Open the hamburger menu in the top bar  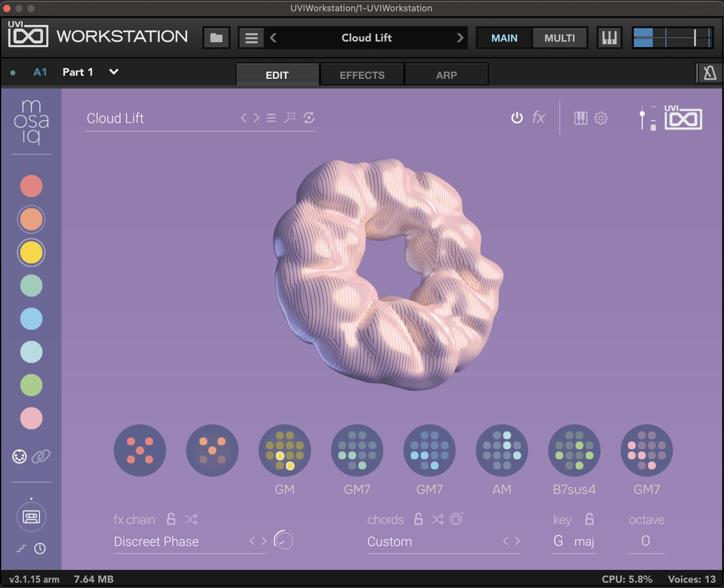(252, 37)
